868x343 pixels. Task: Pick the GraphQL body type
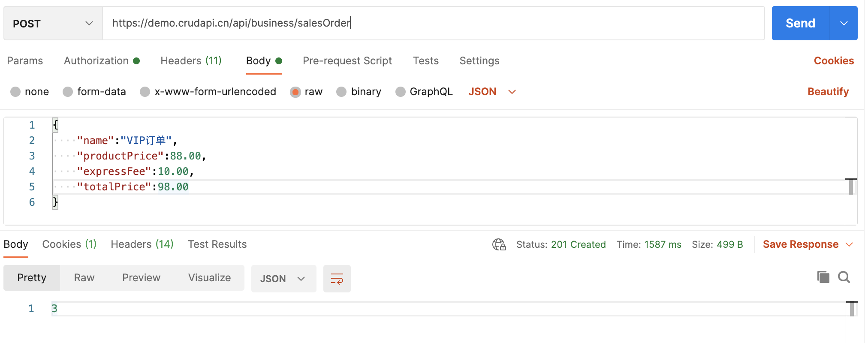coord(400,92)
